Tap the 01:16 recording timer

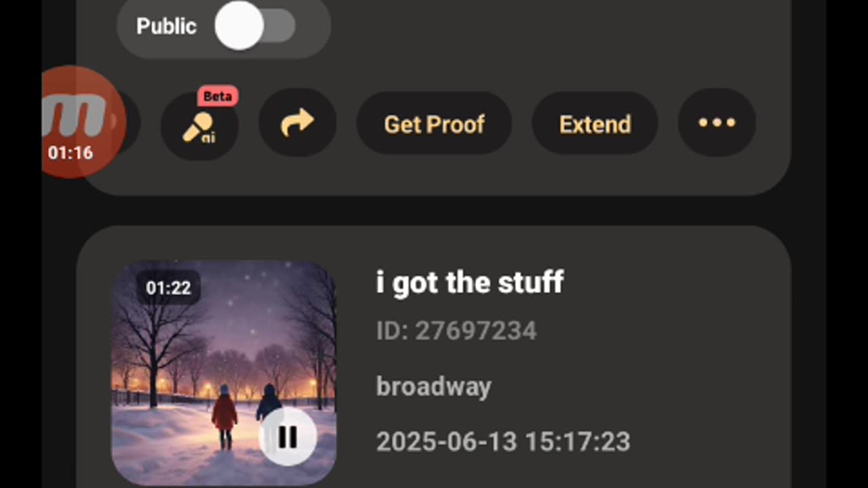tap(71, 153)
